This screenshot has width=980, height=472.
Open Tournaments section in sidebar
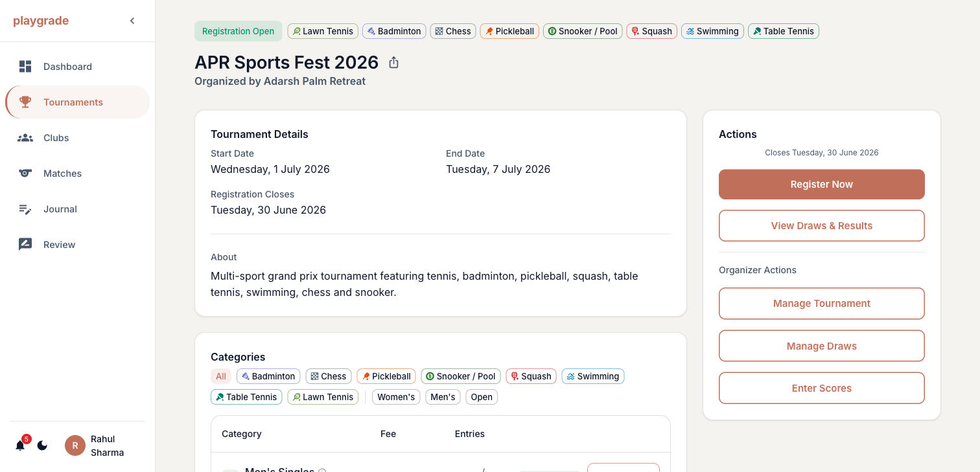[x=77, y=102]
